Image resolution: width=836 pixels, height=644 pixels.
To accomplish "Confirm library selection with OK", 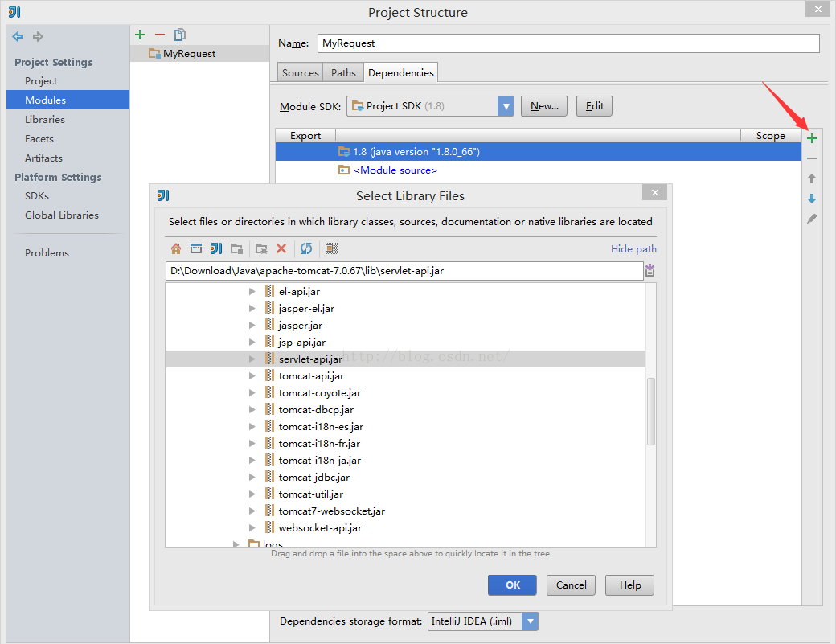I will click(512, 585).
